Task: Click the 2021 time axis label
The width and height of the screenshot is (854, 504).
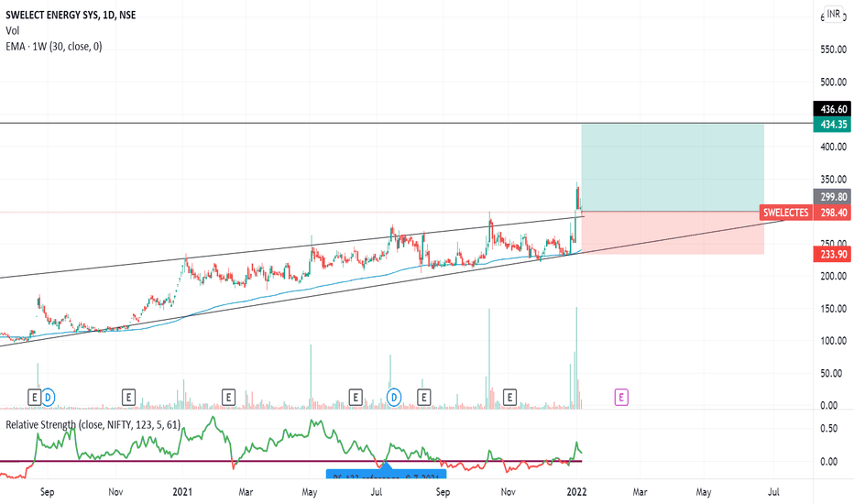Action: click(182, 492)
